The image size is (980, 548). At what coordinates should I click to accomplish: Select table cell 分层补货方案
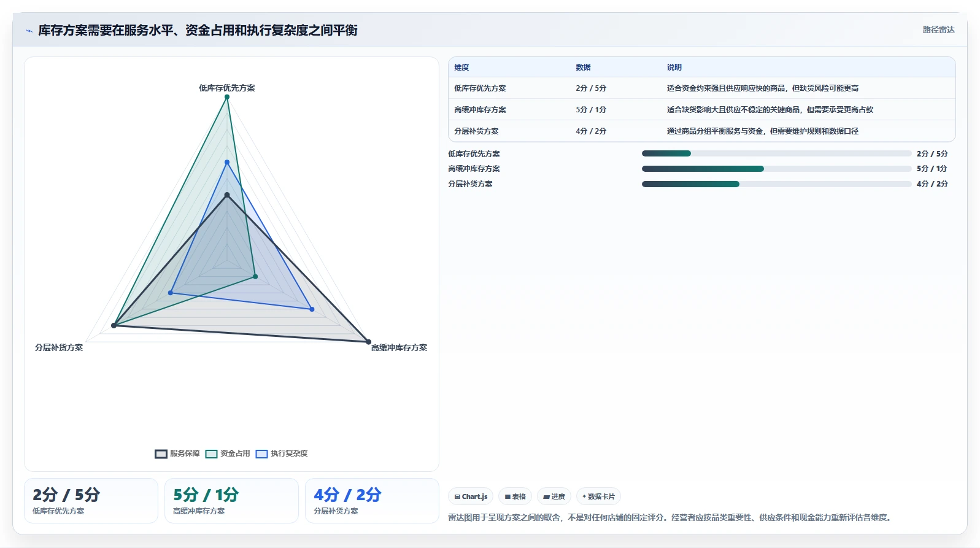pyautogui.click(x=476, y=131)
